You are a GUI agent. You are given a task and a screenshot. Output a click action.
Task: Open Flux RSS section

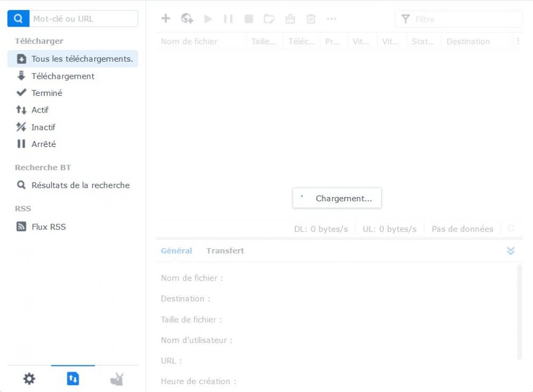point(72,226)
